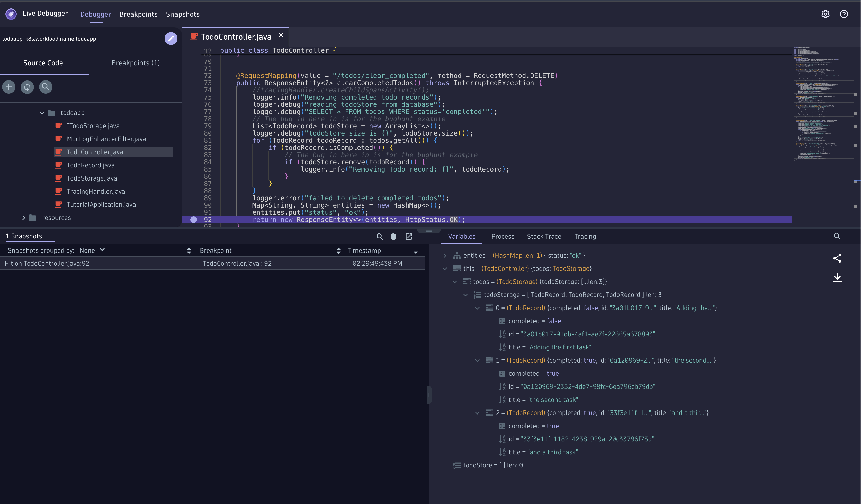Search variables with the magnifier icon

click(x=837, y=236)
